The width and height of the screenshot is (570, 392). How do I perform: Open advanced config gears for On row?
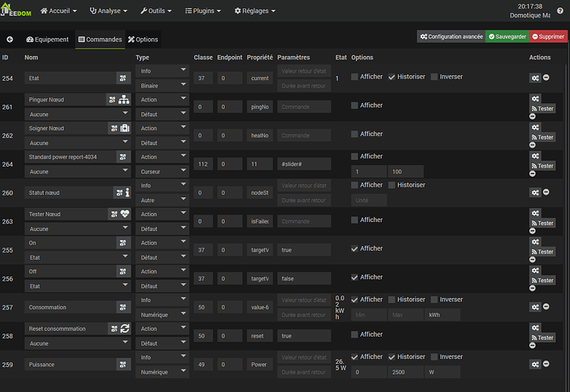535,242
